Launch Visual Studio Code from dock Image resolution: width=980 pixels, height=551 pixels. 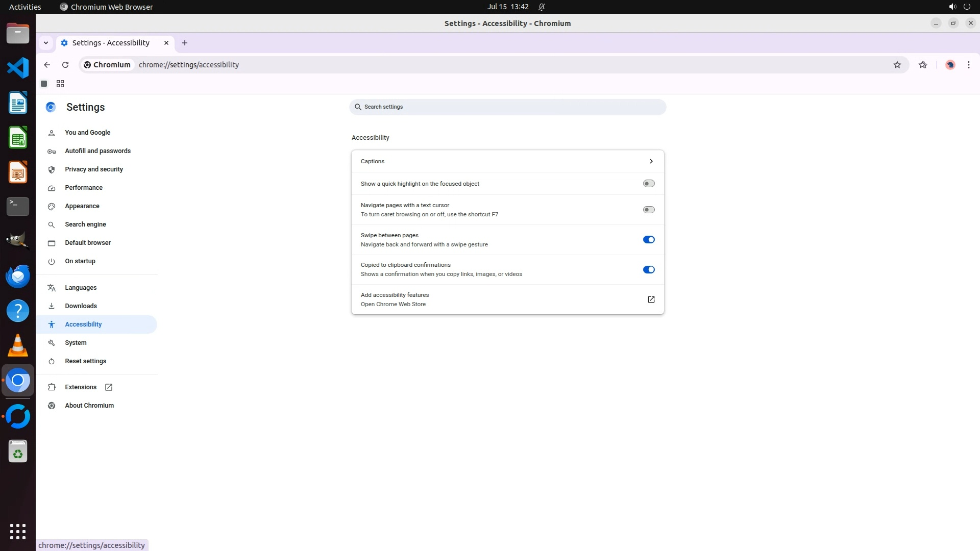click(18, 68)
